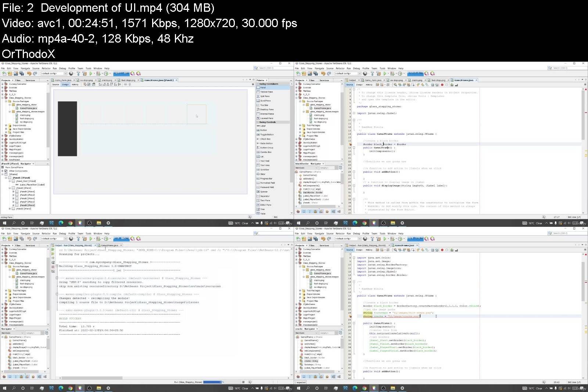The height and width of the screenshot is (392, 588).
Task: Open default config dropdown in bottom-right frame
Action: pyautogui.click(x=348, y=239)
